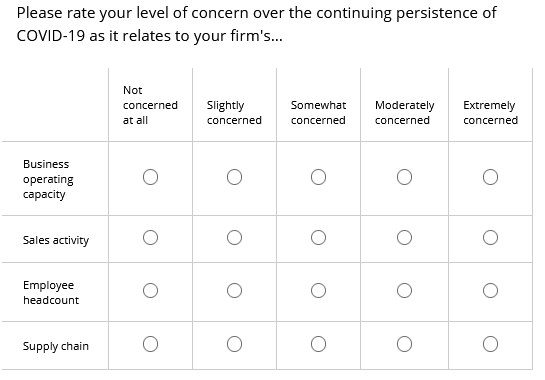Mark 'Moderately concerned' for Employee headcount
Viewport: 545px width, 380px height.
click(405, 291)
